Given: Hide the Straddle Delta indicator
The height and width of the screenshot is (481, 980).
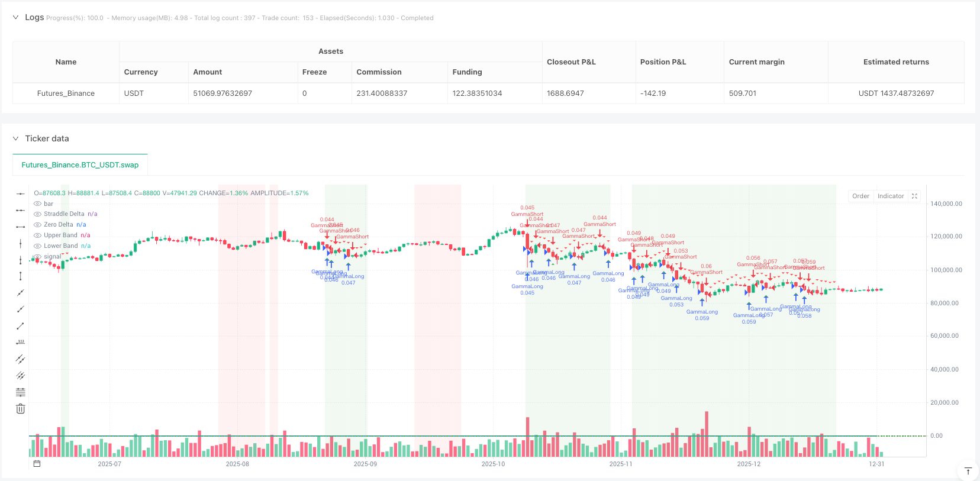Looking at the screenshot, I should click(38, 214).
